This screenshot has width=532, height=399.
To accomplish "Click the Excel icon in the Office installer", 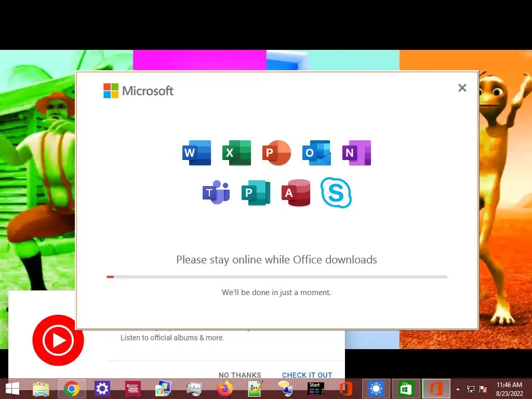I will [x=237, y=153].
